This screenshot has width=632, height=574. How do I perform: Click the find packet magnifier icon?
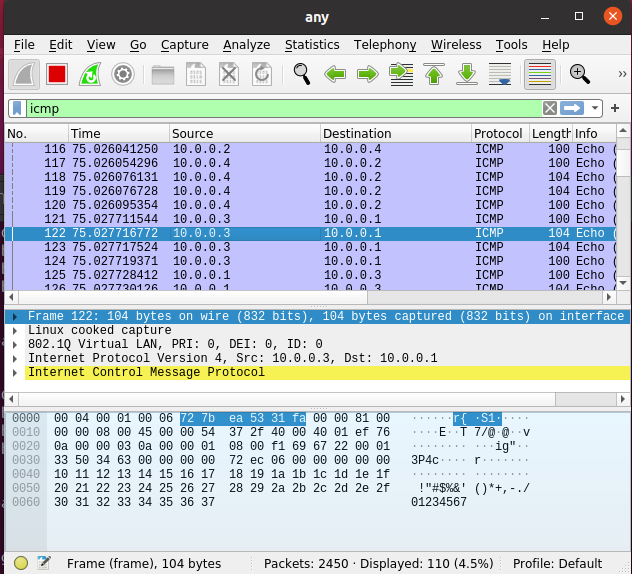click(301, 74)
